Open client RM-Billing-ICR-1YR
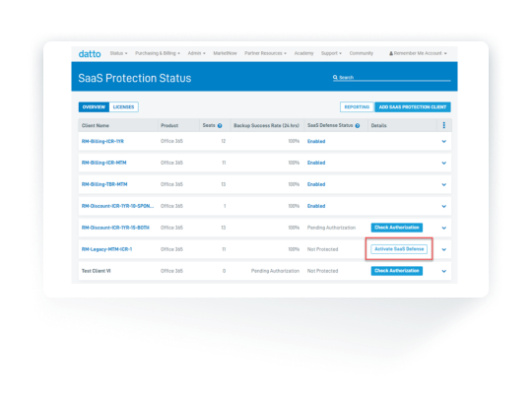This screenshot has width=532, height=399. [102, 141]
